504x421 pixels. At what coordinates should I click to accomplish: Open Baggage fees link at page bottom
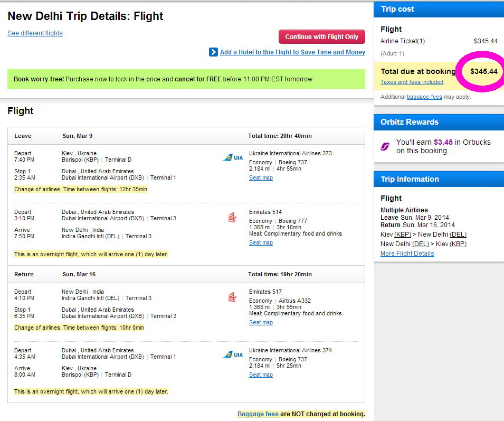258,414
